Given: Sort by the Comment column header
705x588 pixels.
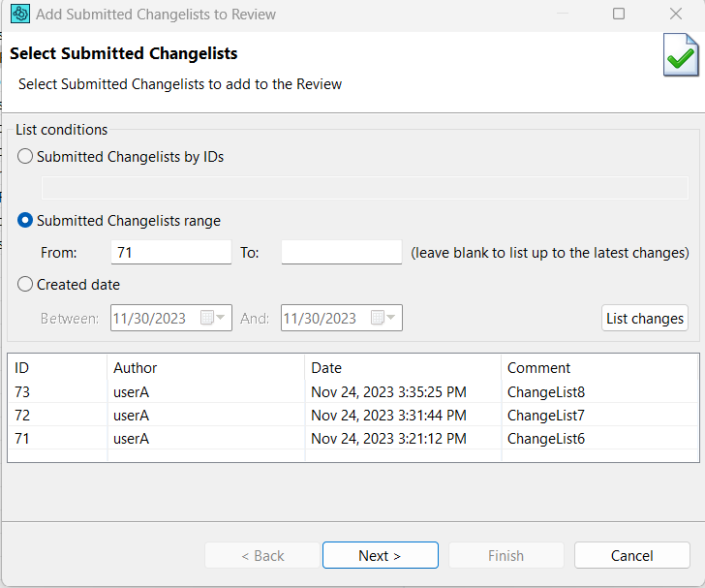Looking at the screenshot, I should pyautogui.click(x=599, y=367).
